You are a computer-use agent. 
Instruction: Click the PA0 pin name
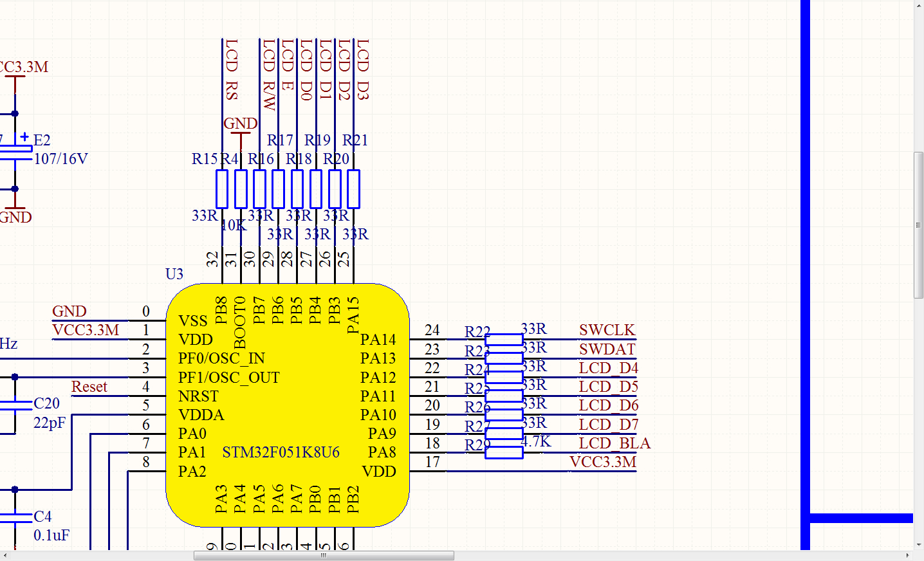(x=192, y=434)
